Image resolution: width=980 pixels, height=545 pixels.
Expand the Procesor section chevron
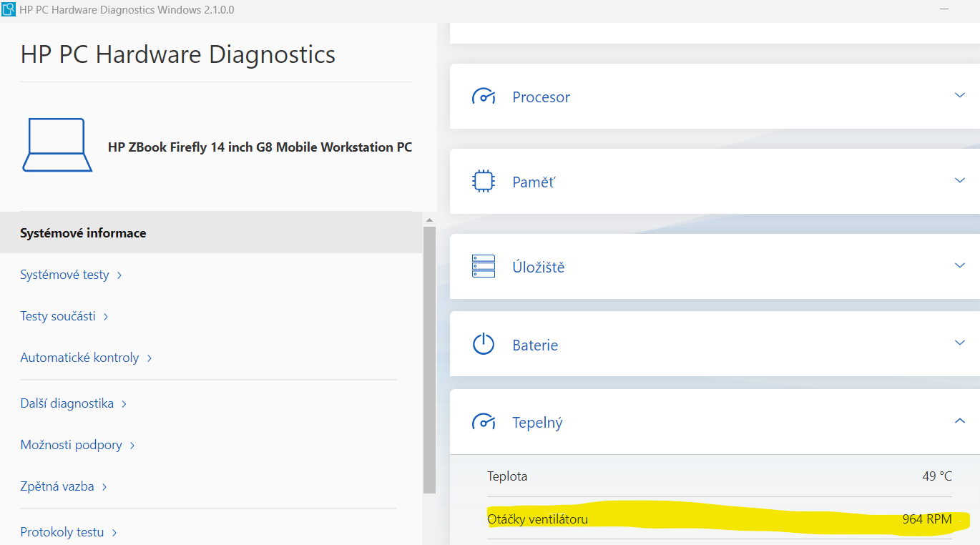[x=959, y=96]
